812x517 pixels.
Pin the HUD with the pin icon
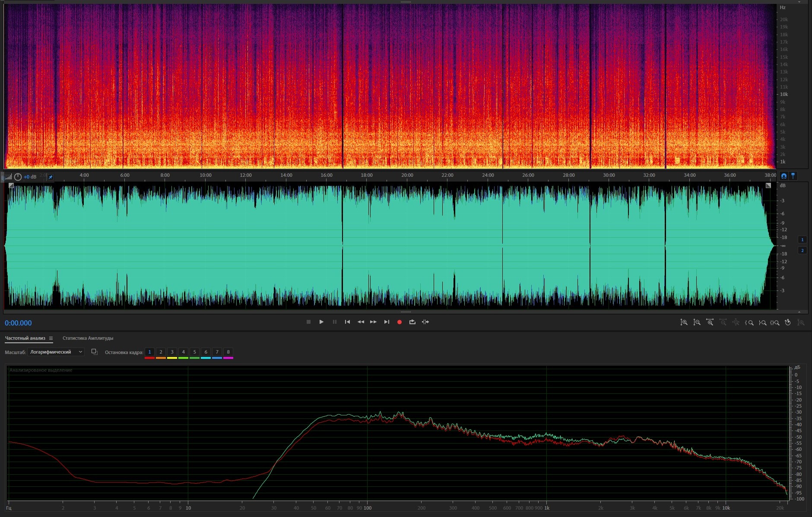51,177
